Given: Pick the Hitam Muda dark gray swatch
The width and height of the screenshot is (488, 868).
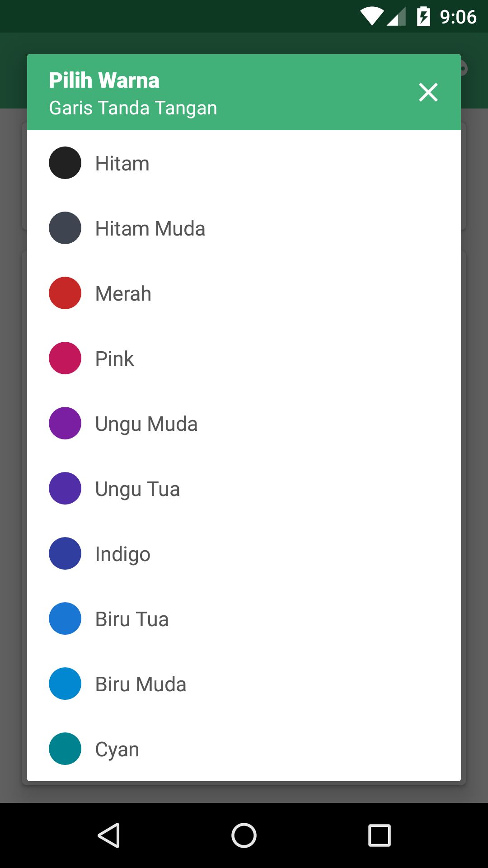Looking at the screenshot, I should point(65,228).
